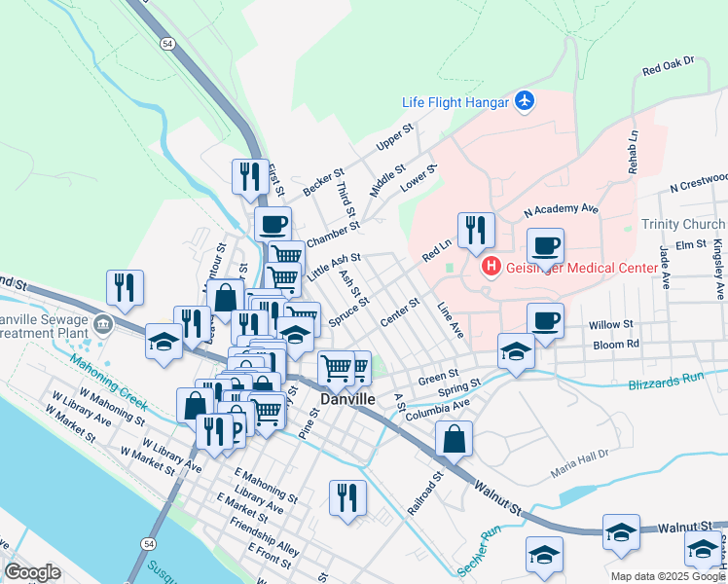Open the leftmost graduation cap marker near Mahoning Creek

tap(164, 345)
